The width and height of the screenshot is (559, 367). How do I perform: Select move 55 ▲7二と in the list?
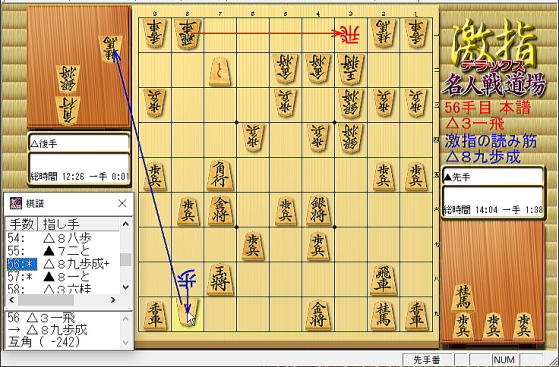[63, 251]
